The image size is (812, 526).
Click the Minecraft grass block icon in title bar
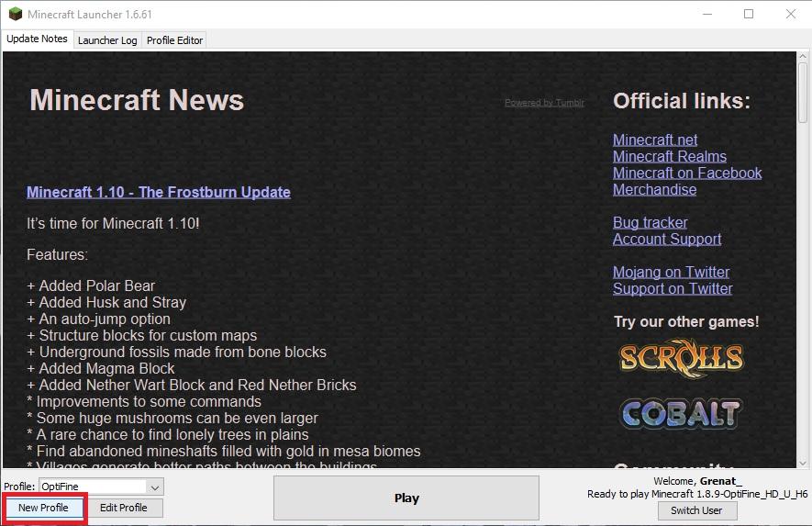16,14
